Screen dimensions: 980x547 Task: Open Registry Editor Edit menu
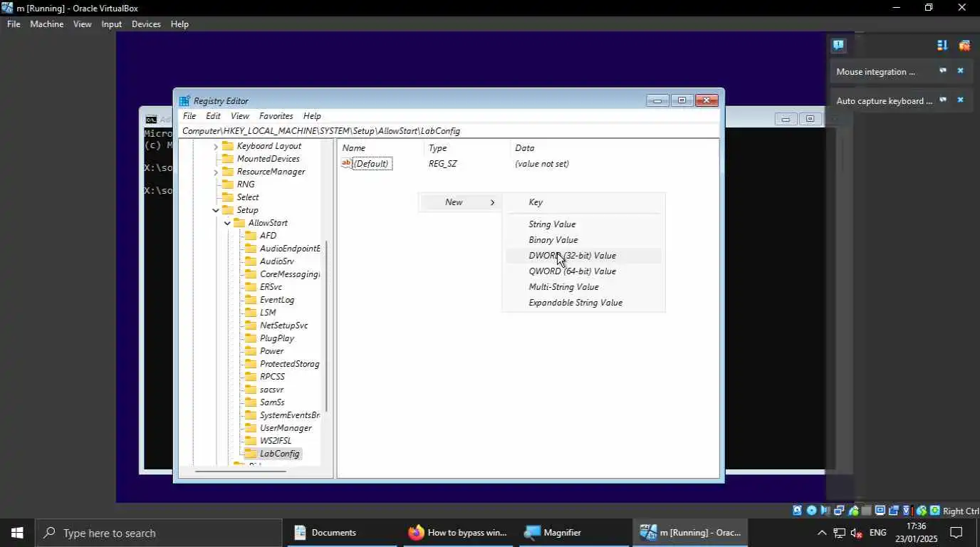tap(213, 116)
